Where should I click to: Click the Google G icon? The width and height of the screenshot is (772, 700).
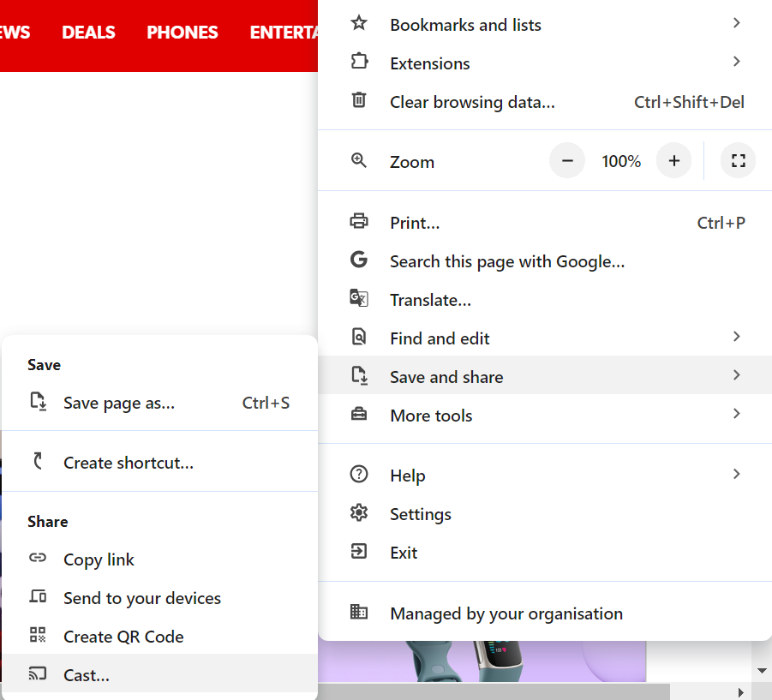click(x=359, y=260)
